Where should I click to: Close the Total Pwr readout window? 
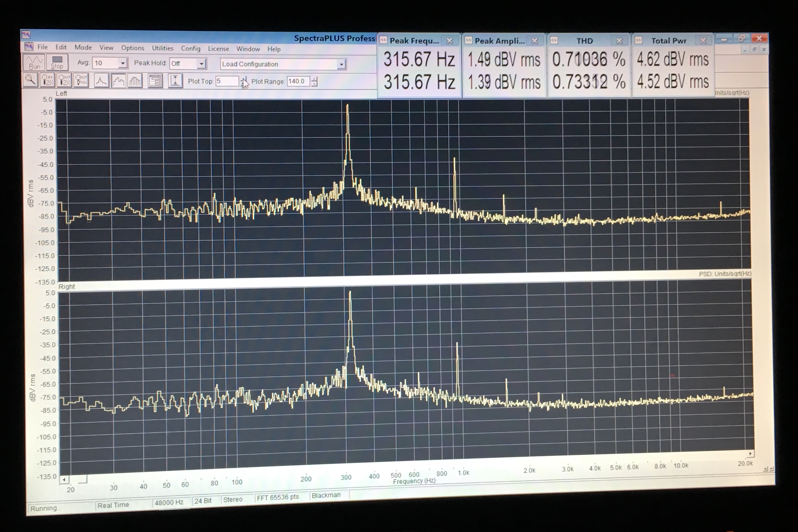[x=703, y=41]
